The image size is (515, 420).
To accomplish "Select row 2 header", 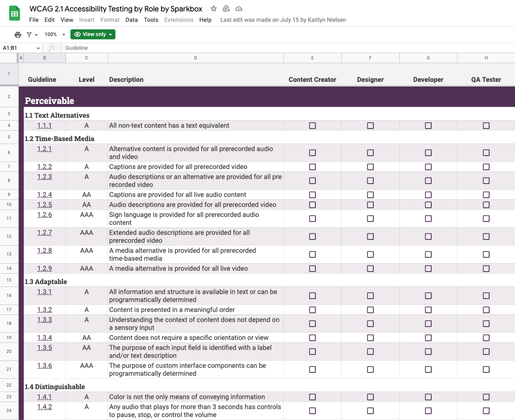I will tap(9, 97).
